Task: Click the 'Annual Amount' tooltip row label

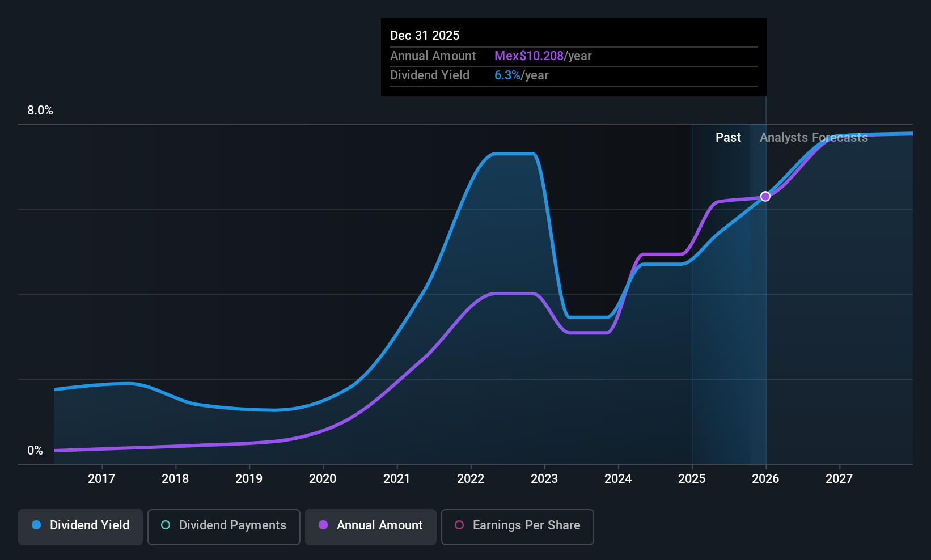Action: point(433,56)
